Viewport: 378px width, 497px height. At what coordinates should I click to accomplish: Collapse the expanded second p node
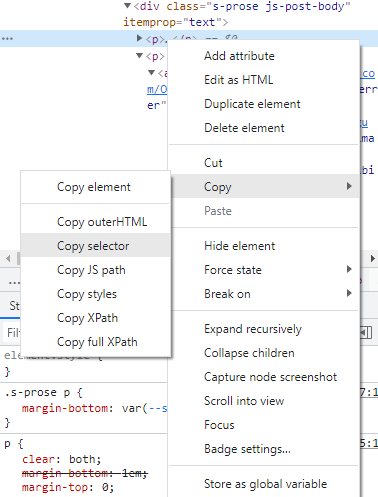point(139,56)
